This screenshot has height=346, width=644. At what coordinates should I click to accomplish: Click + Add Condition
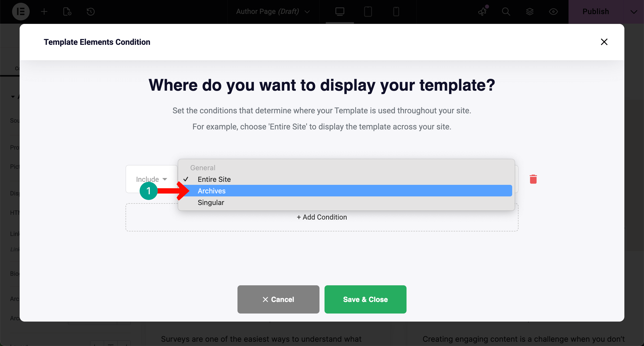[x=322, y=217]
